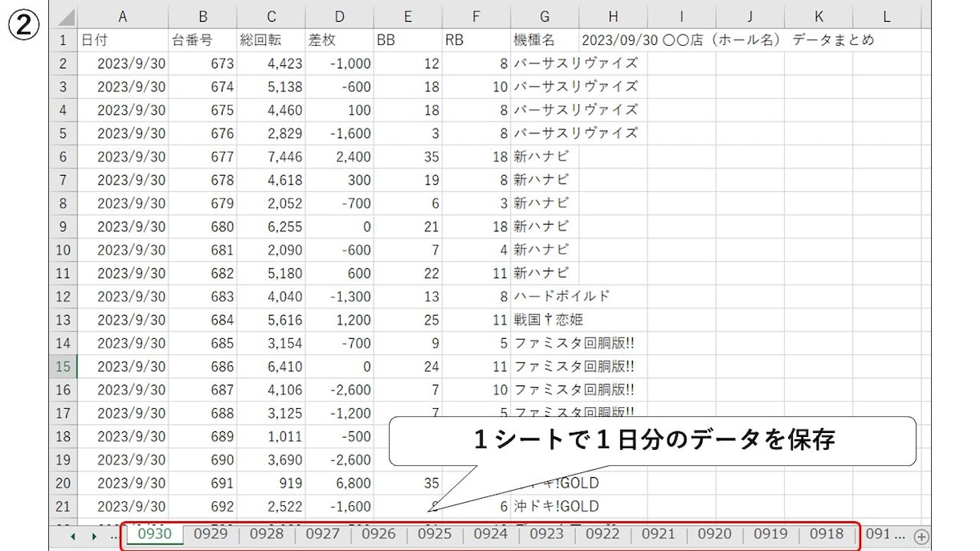Click the 総回転 header cell
Screen dimensions: 980x551
click(272, 40)
